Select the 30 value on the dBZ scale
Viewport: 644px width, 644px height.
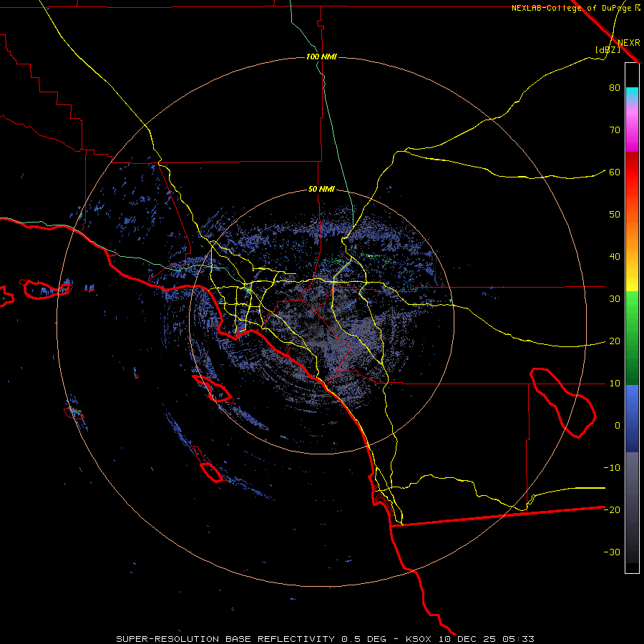[615, 299]
